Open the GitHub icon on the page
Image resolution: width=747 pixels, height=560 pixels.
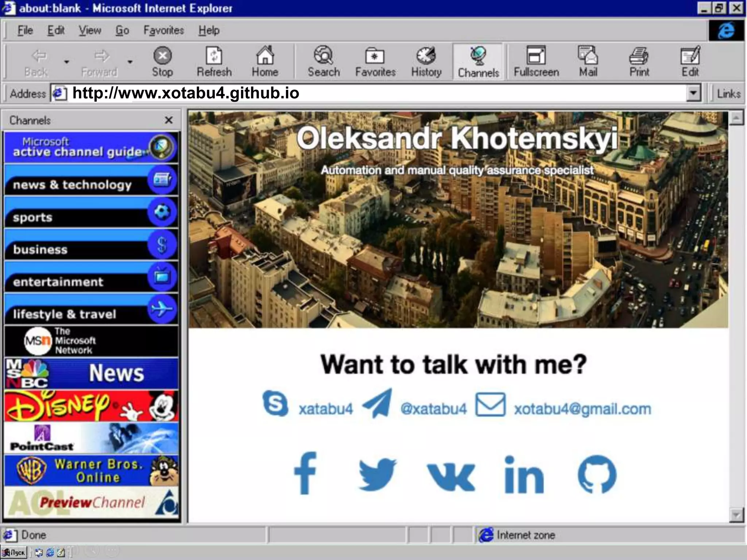(597, 474)
